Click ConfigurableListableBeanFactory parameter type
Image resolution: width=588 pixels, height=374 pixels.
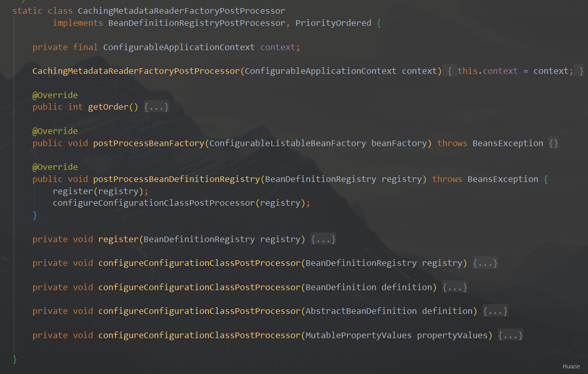coord(287,144)
